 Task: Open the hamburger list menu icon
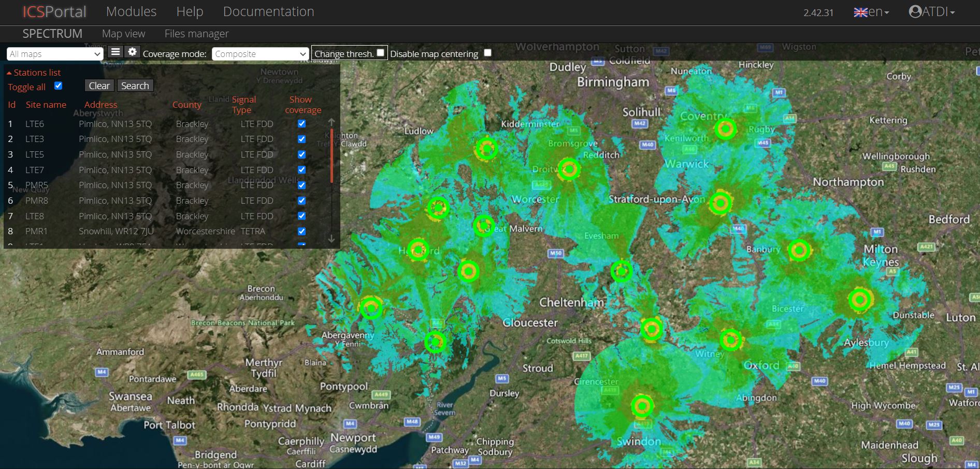point(116,52)
